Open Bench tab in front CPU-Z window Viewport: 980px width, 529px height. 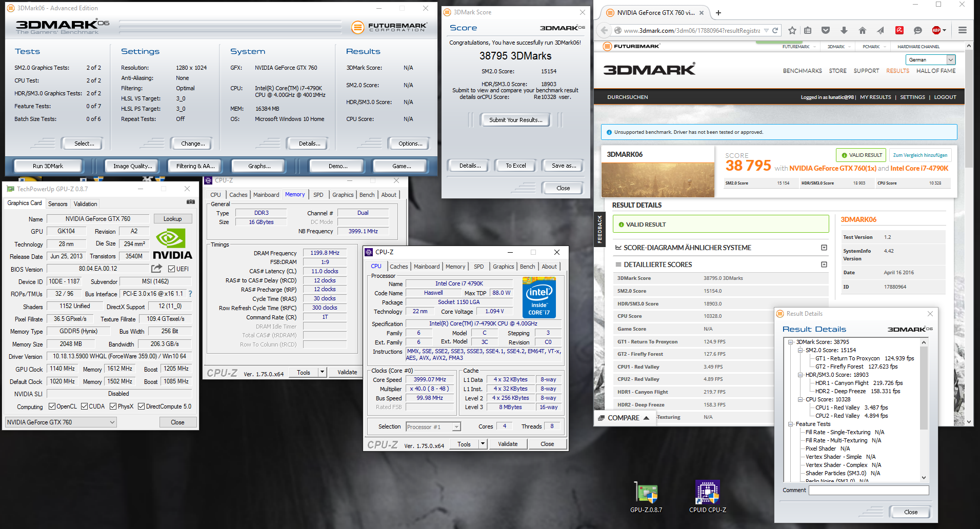[527, 267]
